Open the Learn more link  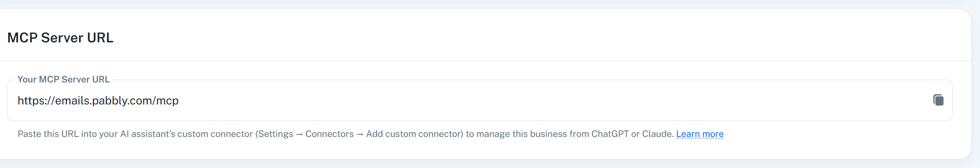(699, 134)
